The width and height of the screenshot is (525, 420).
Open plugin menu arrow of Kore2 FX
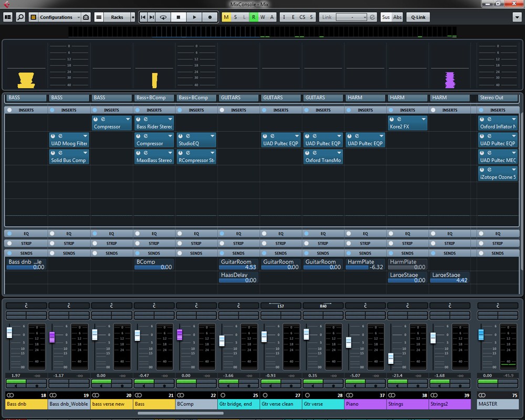(x=424, y=119)
